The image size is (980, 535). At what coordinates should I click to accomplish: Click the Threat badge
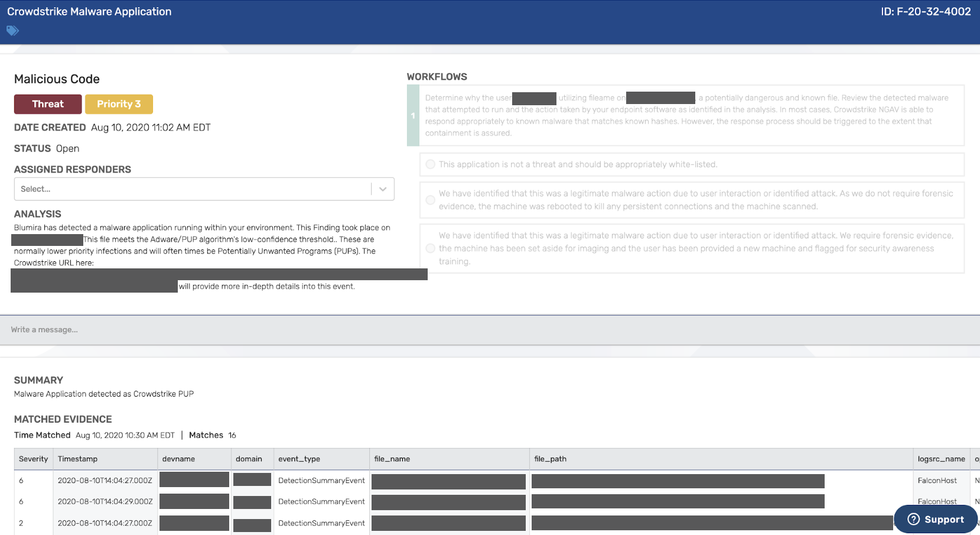coord(48,104)
